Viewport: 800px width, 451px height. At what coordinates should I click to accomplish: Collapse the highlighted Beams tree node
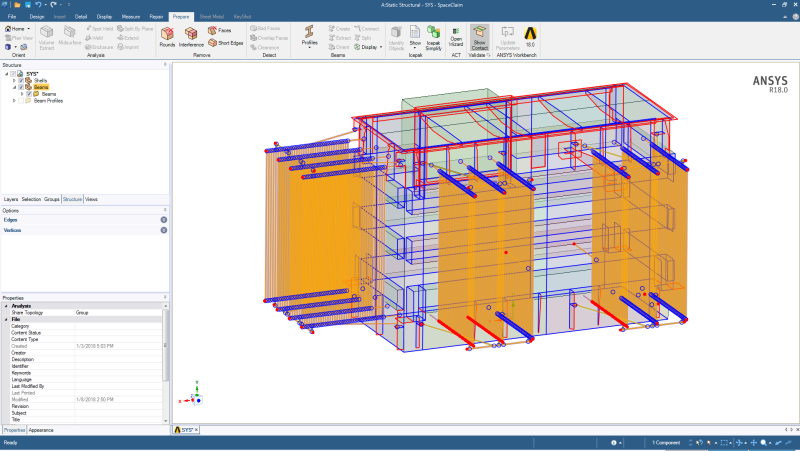pos(14,87)
